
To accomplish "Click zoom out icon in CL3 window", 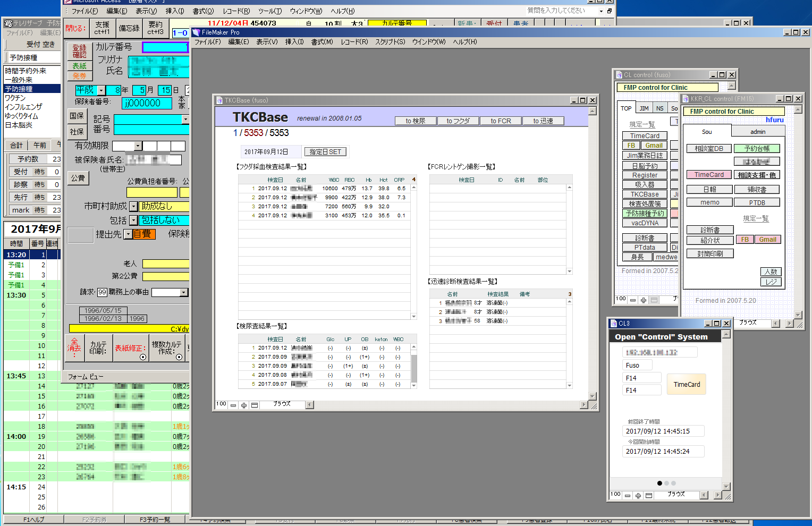I will (x=628, y=495).
